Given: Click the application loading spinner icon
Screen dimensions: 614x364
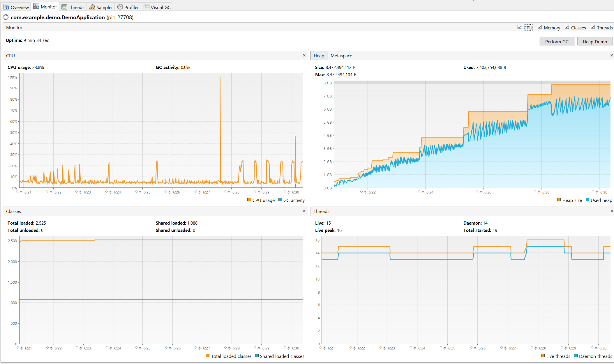Looking at the screenshot, I should (x=6, y=17).
